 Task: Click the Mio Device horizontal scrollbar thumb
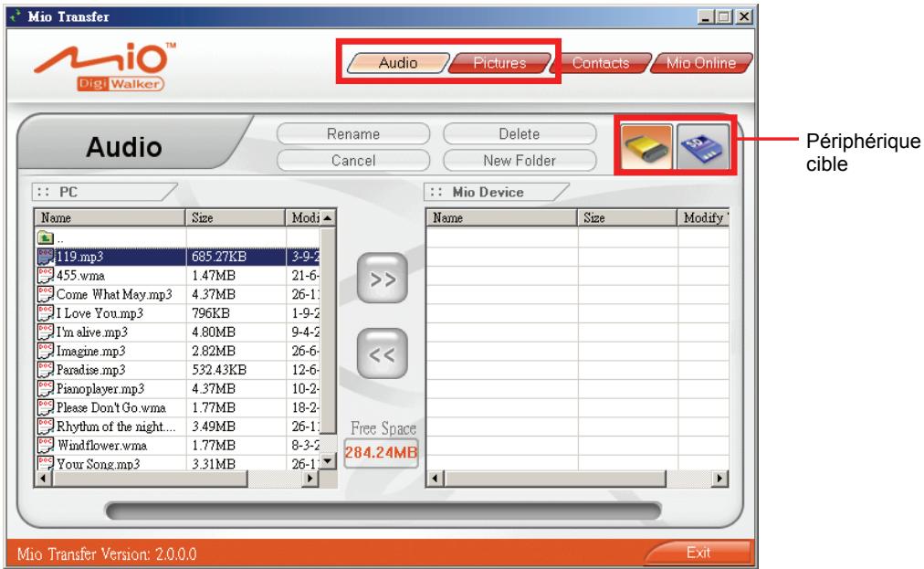[554, 479]
